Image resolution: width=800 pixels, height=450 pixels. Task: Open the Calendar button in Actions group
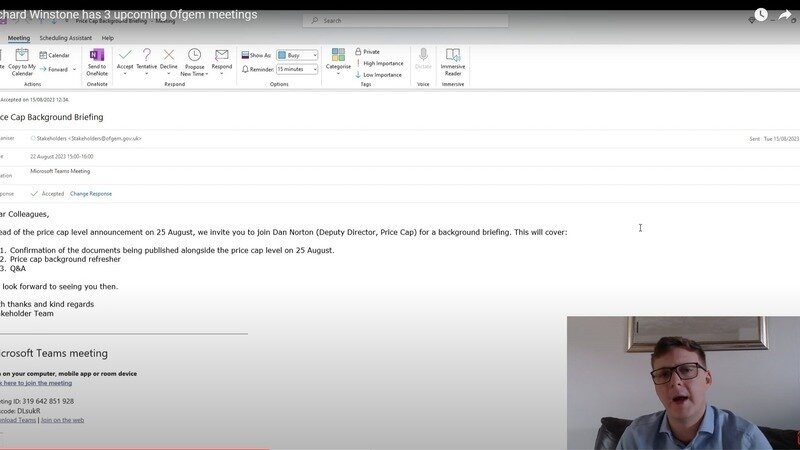tap(55, 55)
